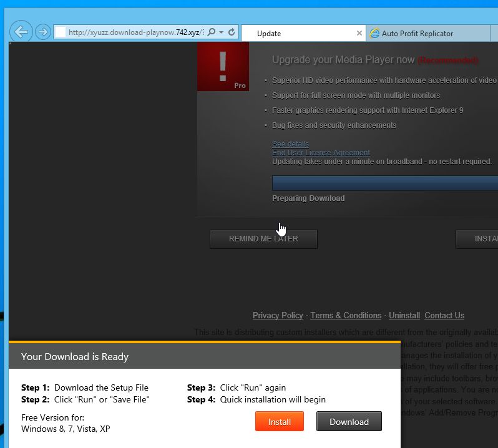Go back with the browser back arrow

pyautogui.click(x=21, y=32)
